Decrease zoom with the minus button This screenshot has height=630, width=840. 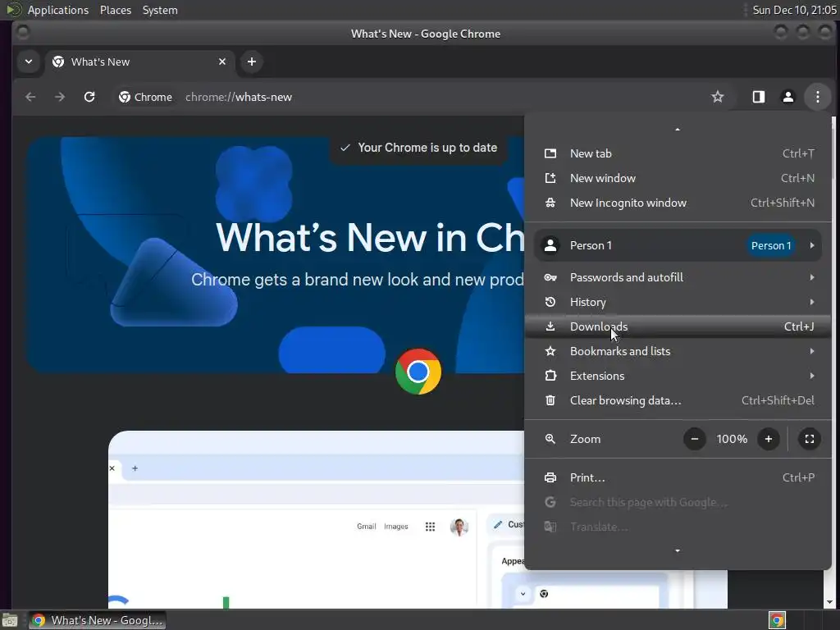pyautogui.click(x=694, y=440)
